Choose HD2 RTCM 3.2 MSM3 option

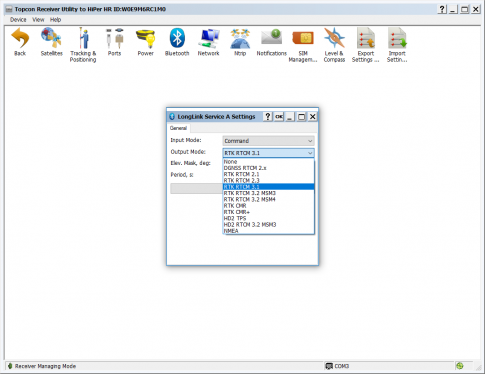(x=268, y=225)
